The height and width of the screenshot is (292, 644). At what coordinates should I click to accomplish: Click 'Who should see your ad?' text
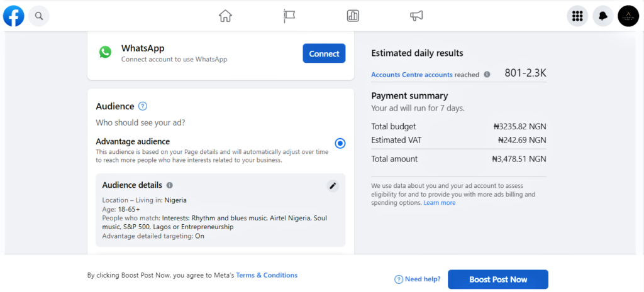tap(140, 122)
